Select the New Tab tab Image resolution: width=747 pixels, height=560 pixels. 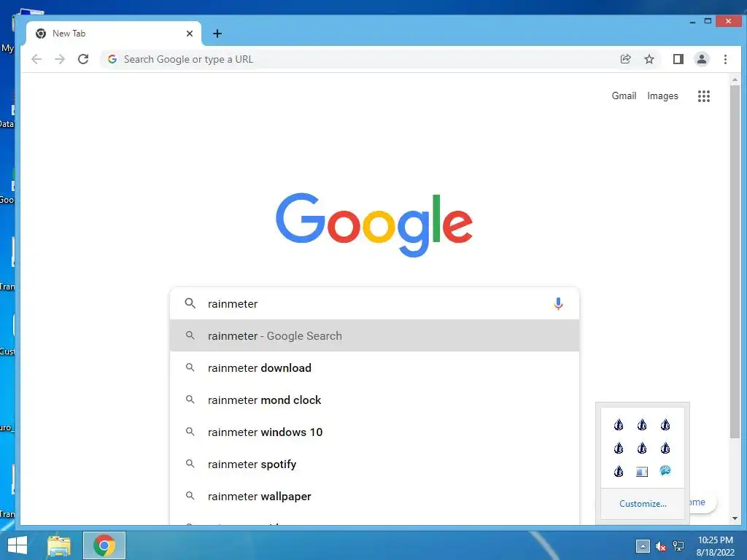tap(115, 34)
